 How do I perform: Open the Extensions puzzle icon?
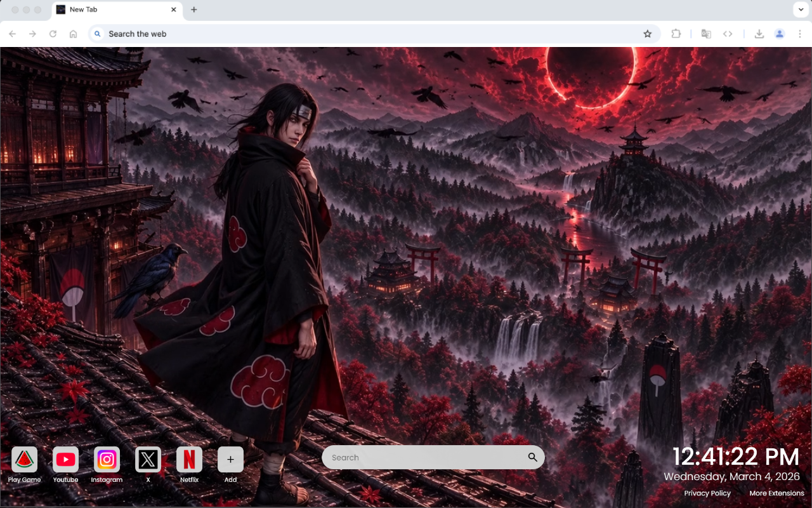pyautogui.click(x=676, y=34)
